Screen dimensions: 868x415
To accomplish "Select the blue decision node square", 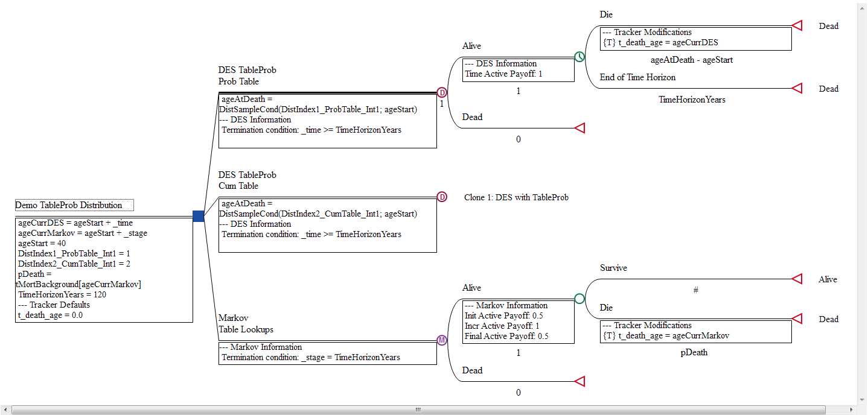I will 198,216.
